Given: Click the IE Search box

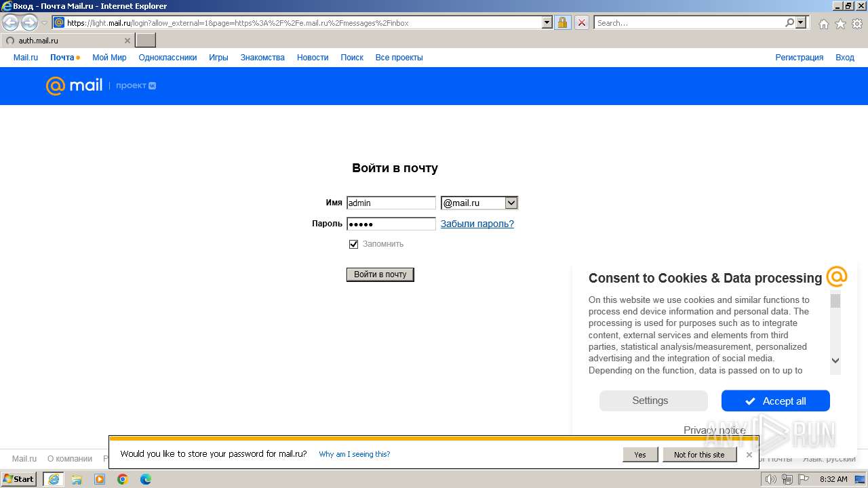Looking at the screenshot, I should tap(690, 22).
